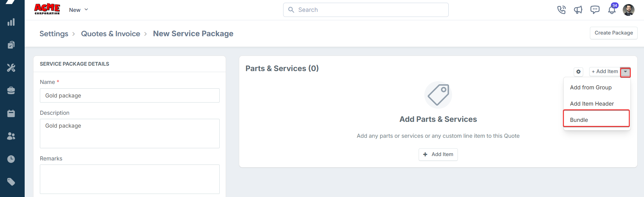Open the wrench and screwdriver tools icon
Screen dimensions: 644x197
tap(11, 68)
